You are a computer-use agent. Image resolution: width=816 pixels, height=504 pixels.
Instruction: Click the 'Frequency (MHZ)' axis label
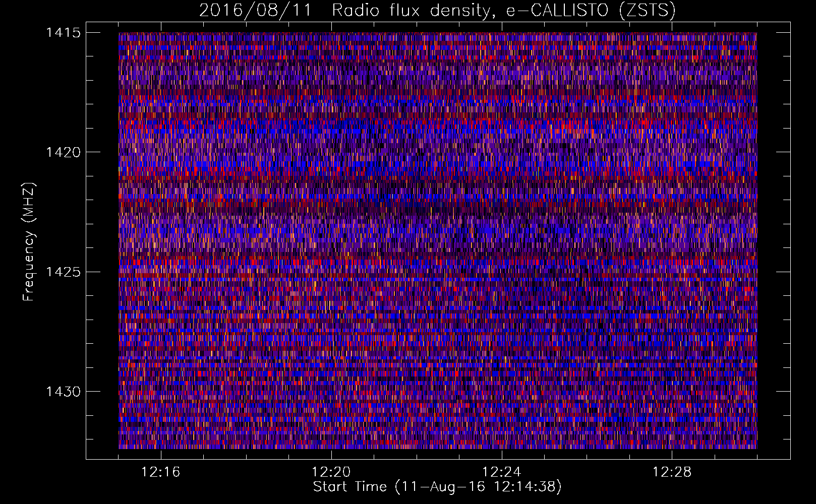click(x=29, y=242)
